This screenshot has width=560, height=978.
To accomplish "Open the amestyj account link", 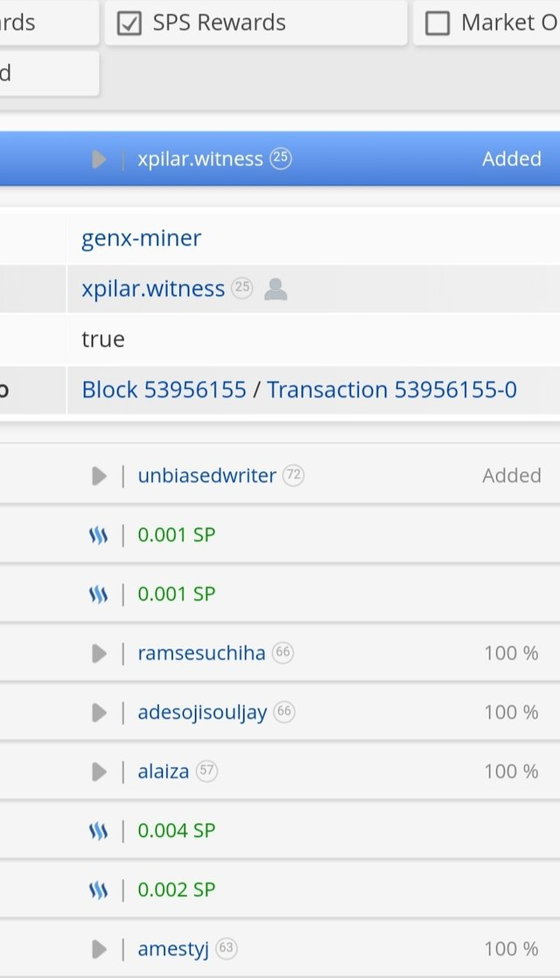I will [173, 949].
